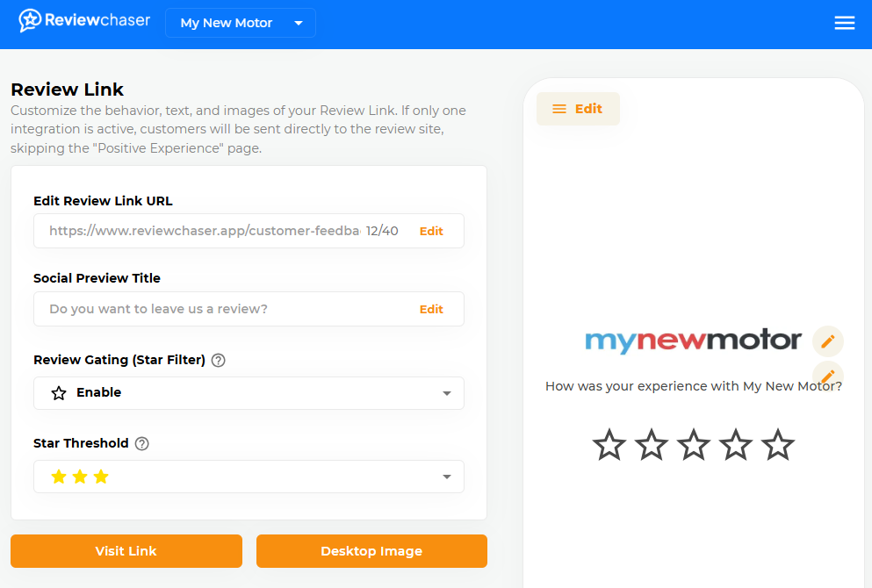
Task: Click the Review Gating help question icon
Action: [x=219, y=360]
